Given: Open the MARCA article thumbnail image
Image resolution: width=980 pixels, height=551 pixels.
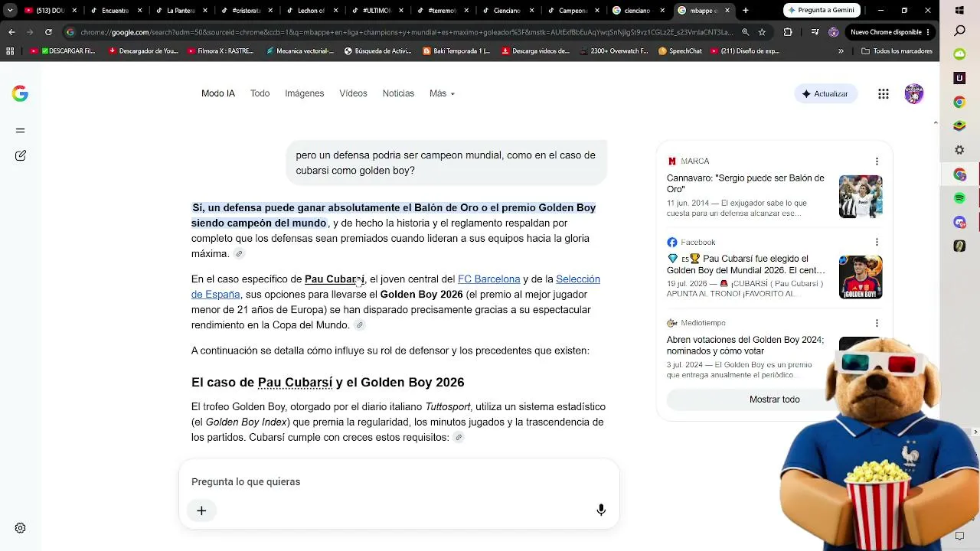Looking at the screenshot, I should (861, 197).
